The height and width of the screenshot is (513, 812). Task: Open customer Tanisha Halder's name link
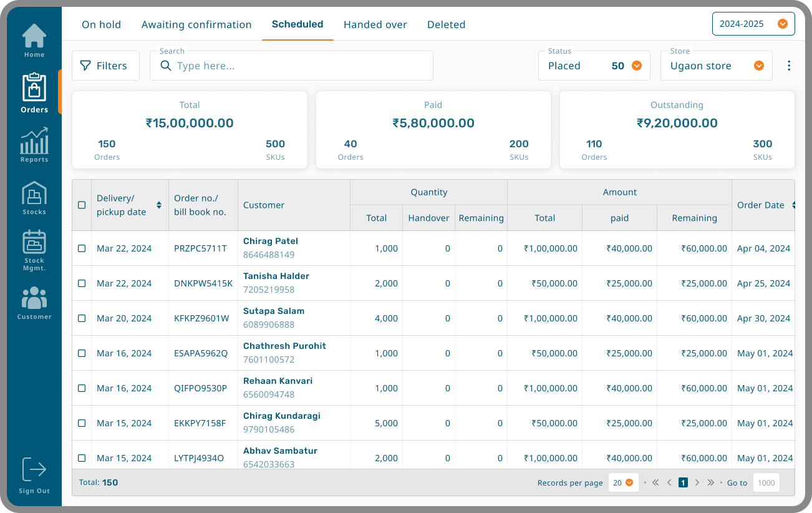[x=276, y=276]
